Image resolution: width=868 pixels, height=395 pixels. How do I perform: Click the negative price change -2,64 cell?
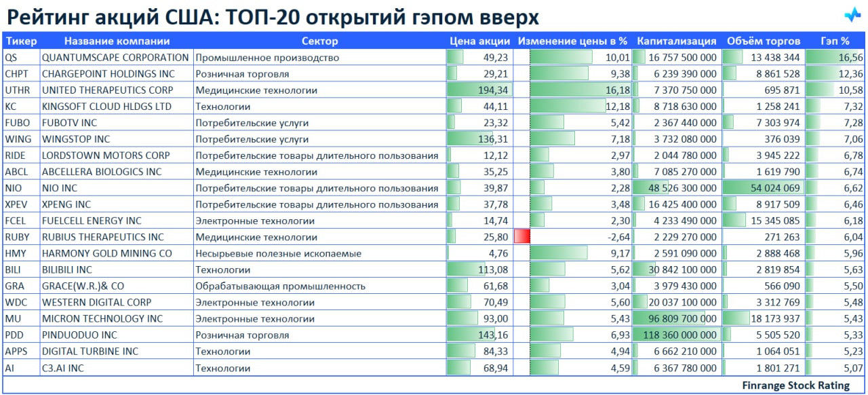pyautogui.click(x=572, y=237)
